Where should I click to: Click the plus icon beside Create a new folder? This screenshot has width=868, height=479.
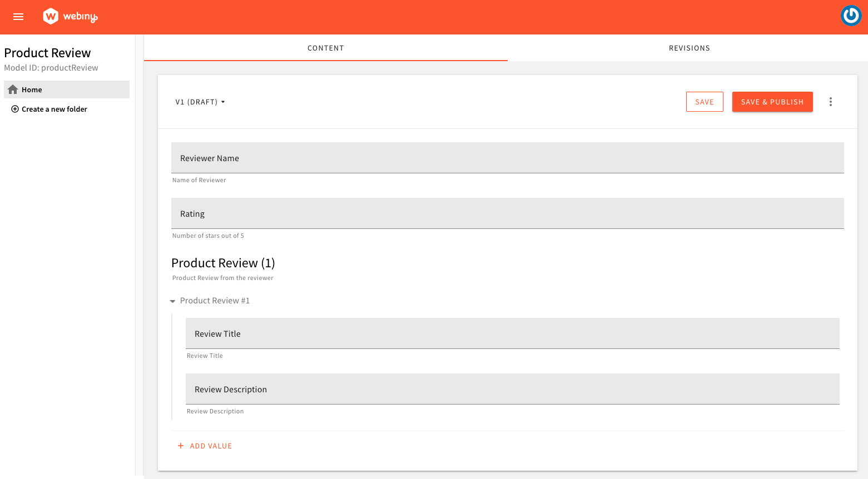(15, 109)
